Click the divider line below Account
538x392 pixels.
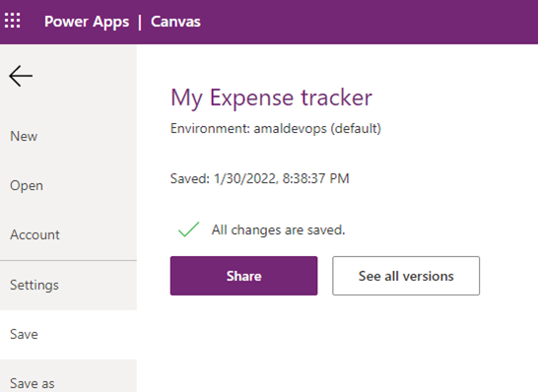click(68, 260)
